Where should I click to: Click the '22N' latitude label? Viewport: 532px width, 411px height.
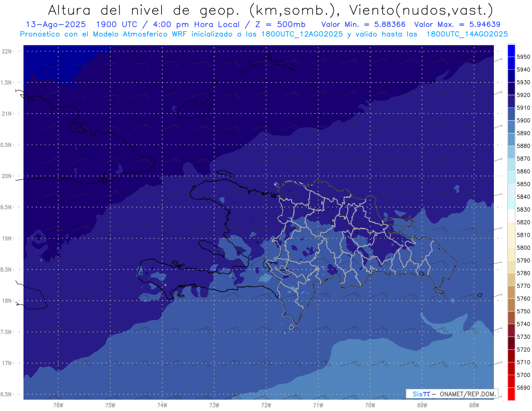point(7,51)
